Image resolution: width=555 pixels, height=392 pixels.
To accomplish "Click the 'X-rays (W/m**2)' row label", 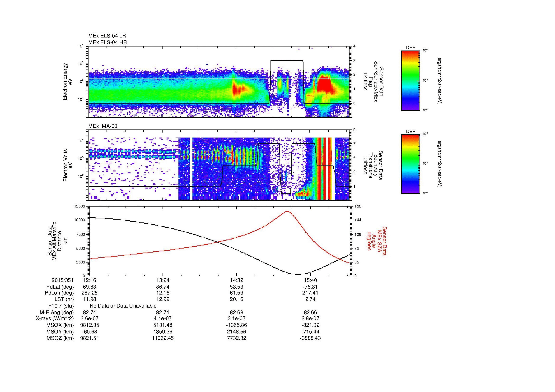I will [x=55, y=318].
